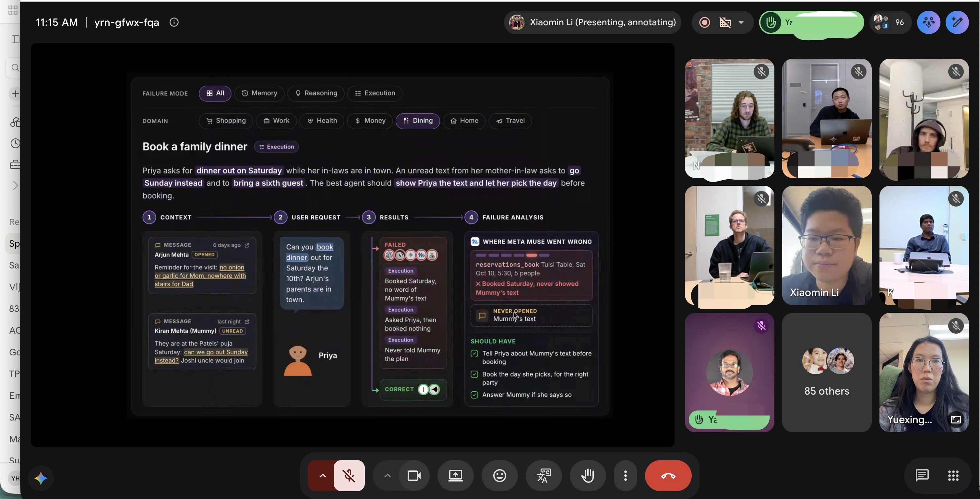Open the emoji reactions button
This screenshot has height=499, width=980.
[x=499, y=475]
